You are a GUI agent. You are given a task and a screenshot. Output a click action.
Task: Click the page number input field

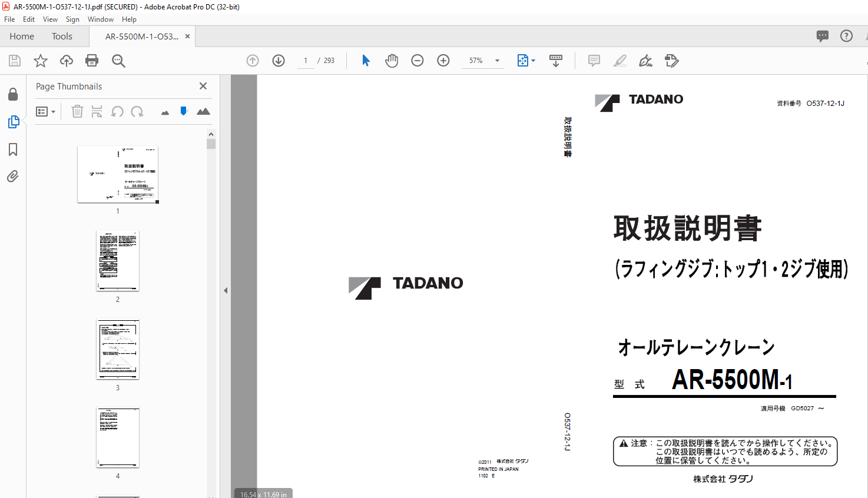(x=306, y=61)
